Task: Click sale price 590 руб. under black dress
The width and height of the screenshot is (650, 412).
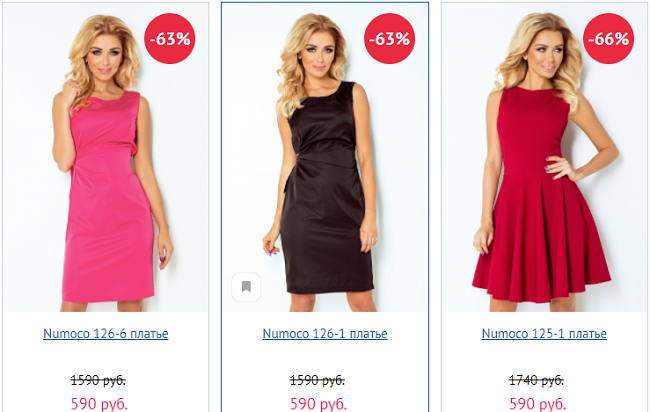Action: pos(318,403)
